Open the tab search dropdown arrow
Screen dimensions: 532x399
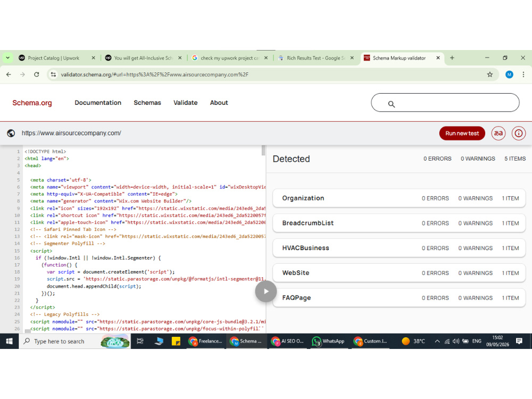click(7, 58)
